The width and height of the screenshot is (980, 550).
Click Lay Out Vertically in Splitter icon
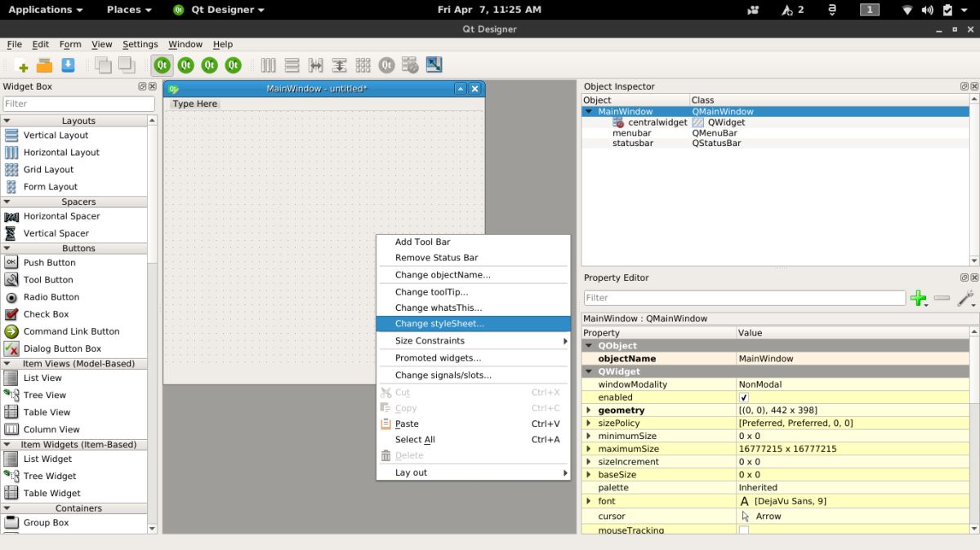pos(339,65)
